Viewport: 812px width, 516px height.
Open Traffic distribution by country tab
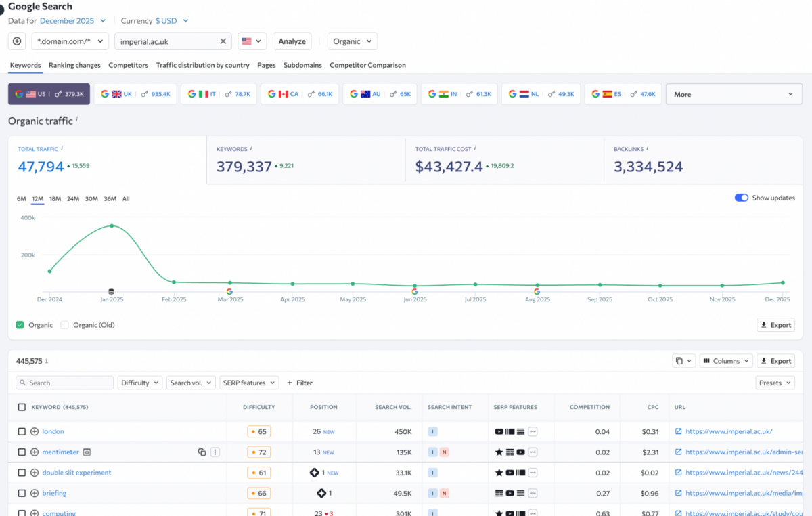(x=203, y=65)
